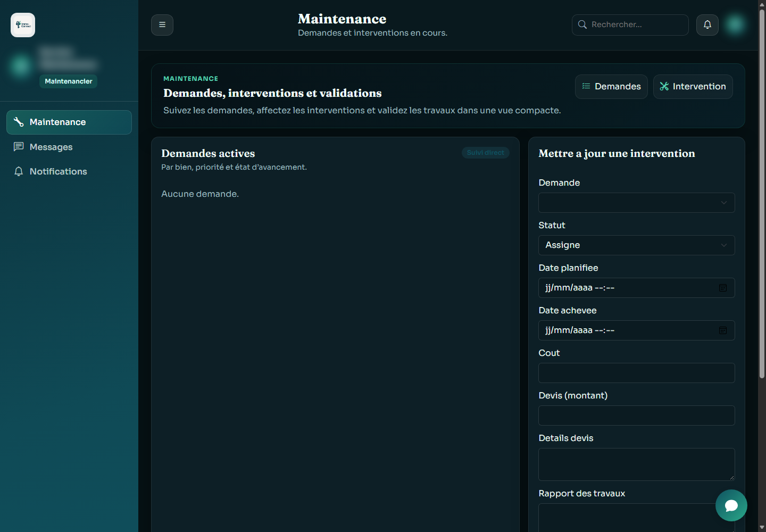Click the bell icon beside Notifications
This screenshot has height=532, width=766.
tap(19, 171)
